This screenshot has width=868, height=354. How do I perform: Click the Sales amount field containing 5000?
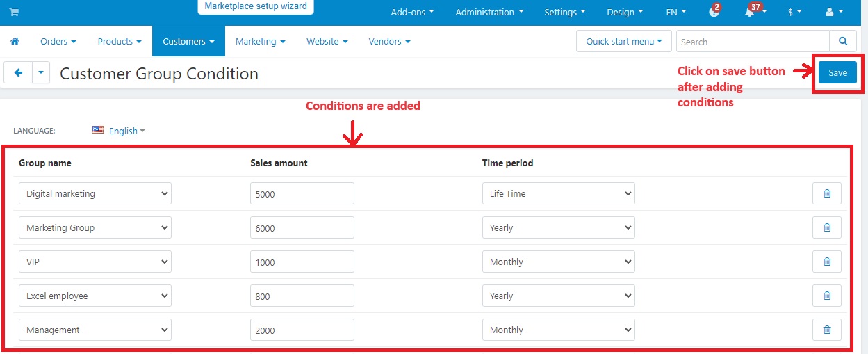pos(302,194)
